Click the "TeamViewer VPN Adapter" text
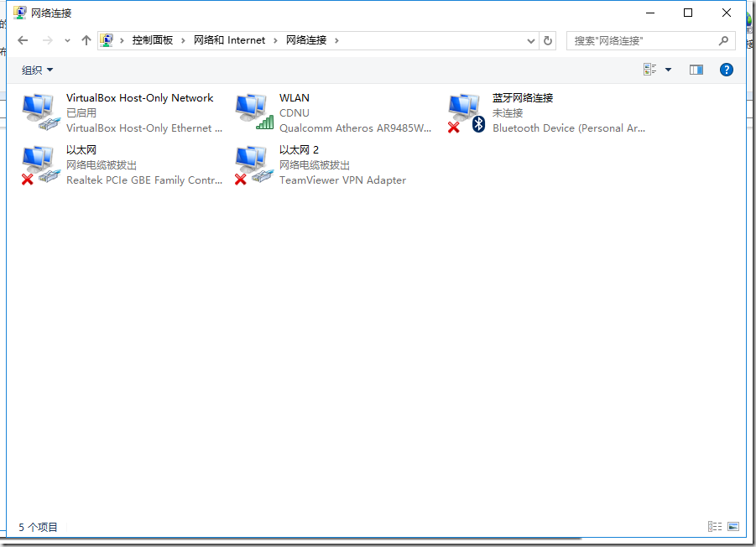756x547 pixels. (343, 180)
